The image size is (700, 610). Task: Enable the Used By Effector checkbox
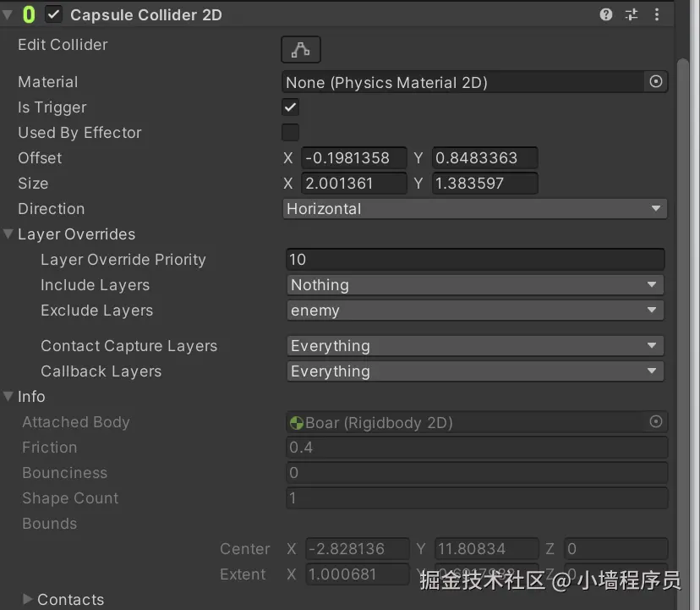(x=289, y=132)
